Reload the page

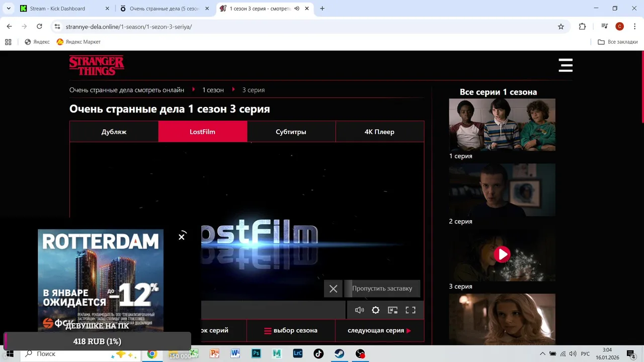click(x=39, y=27)
